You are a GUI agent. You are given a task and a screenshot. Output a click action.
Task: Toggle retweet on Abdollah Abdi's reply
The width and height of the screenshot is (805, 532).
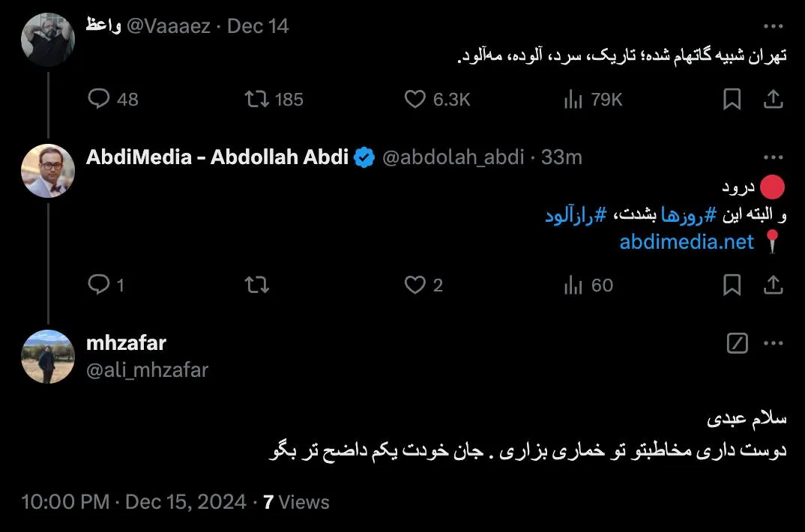256,285
